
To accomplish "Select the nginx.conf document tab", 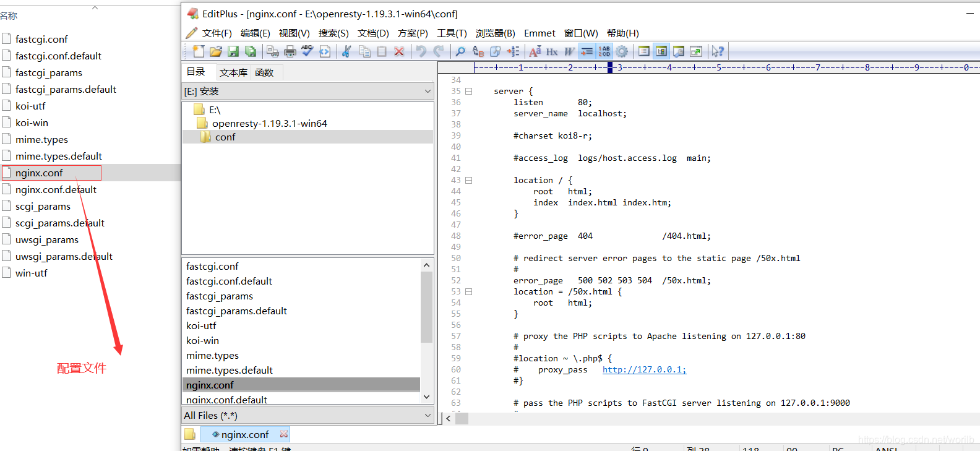I will [245, 434].
